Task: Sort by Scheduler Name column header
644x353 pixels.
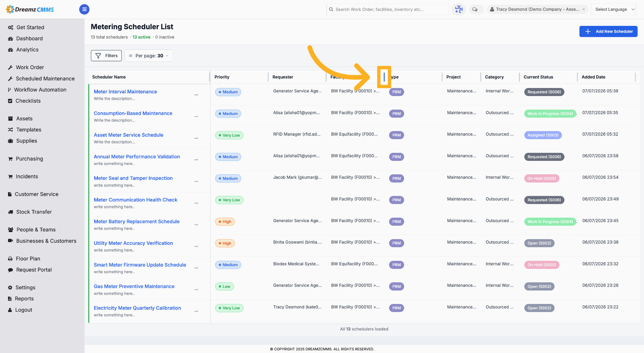Action: click(109, 77)
